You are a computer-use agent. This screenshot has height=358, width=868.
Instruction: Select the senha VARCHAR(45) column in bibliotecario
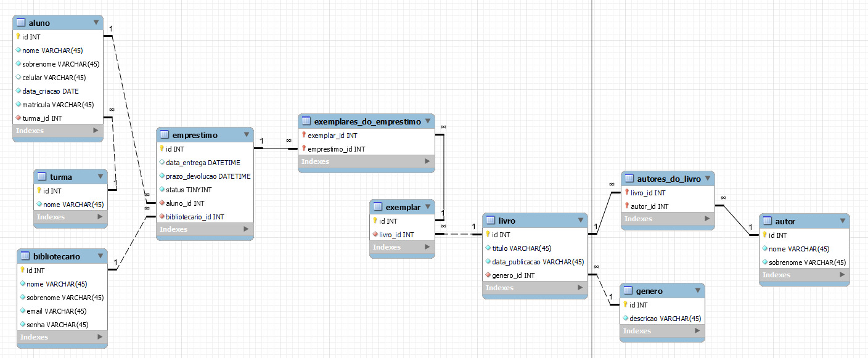pos(62,325)
